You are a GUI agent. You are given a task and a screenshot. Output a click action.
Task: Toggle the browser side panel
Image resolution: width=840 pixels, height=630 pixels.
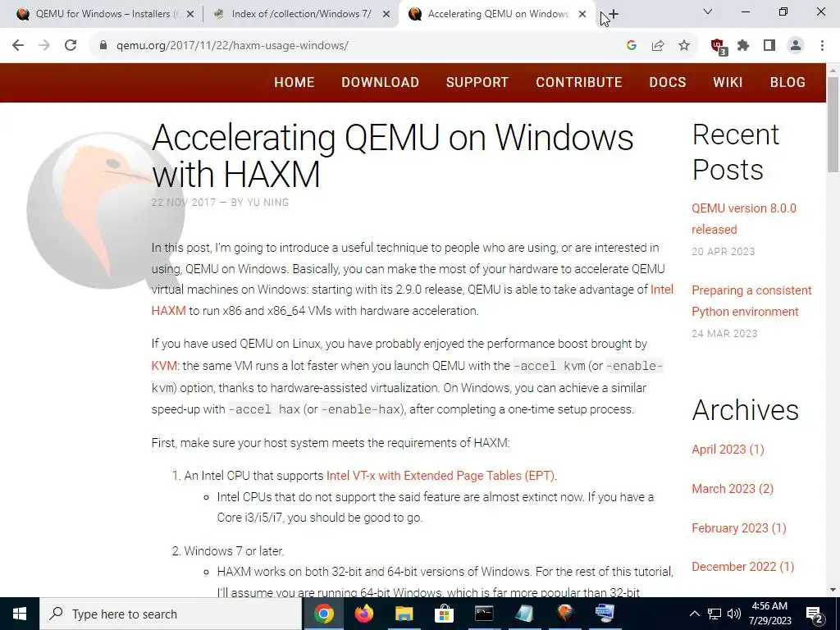[x=769, y=46]
